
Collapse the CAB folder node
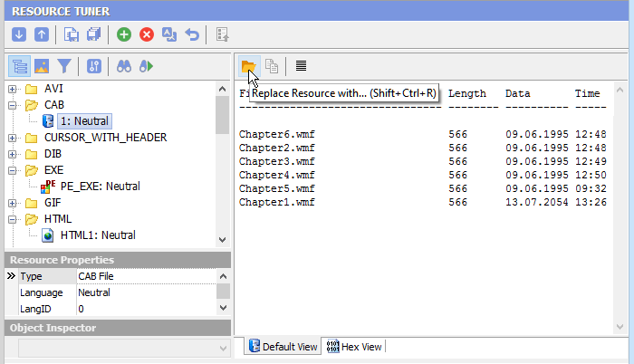tap(12, 105)
